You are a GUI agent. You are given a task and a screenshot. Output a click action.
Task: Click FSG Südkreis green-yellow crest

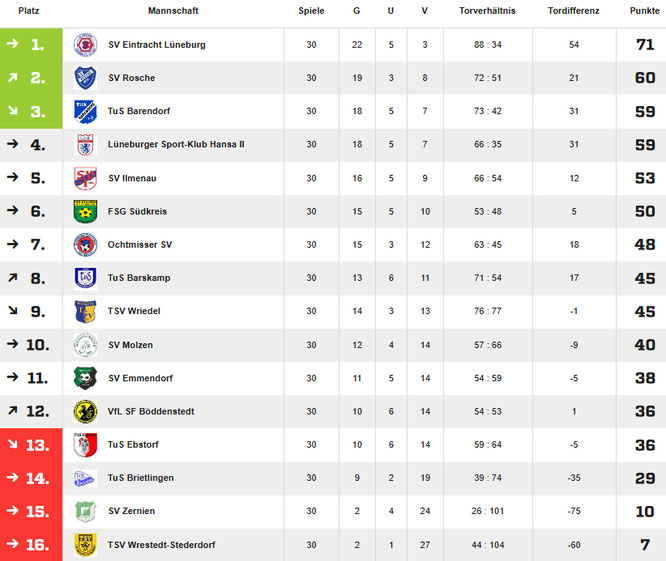coord(85,211)
